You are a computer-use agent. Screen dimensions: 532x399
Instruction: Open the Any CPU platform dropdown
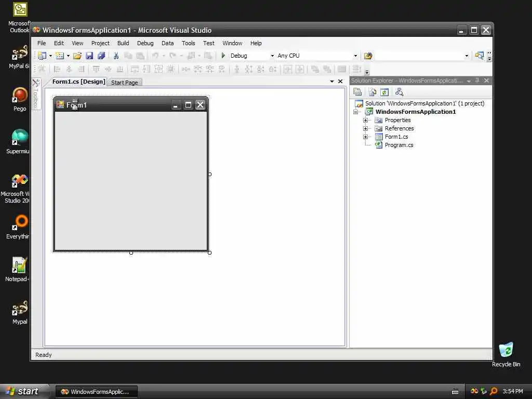coord(355,56)
